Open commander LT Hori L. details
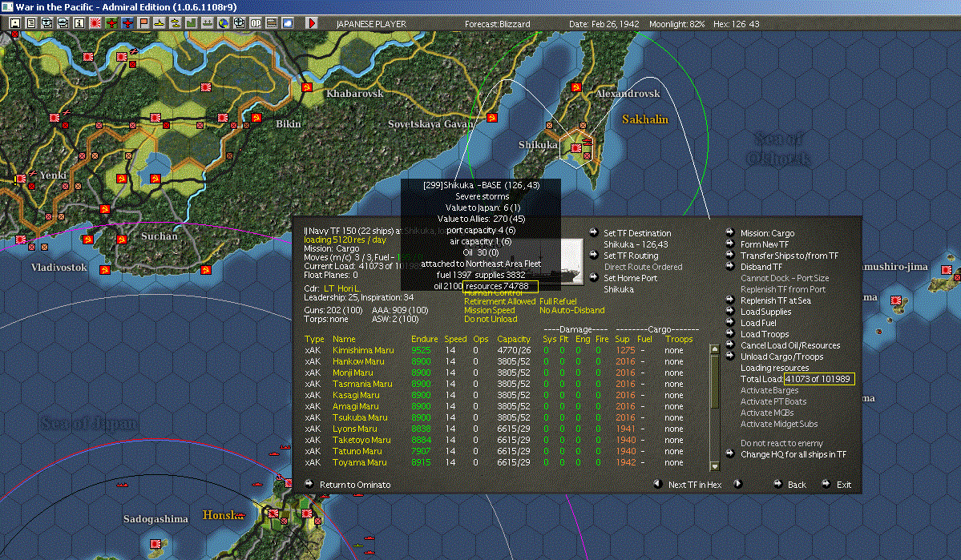 click(x=342, y=288)
